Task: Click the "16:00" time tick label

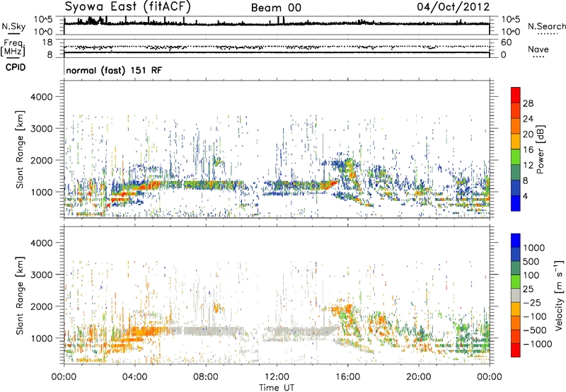Action: [347, 377]
